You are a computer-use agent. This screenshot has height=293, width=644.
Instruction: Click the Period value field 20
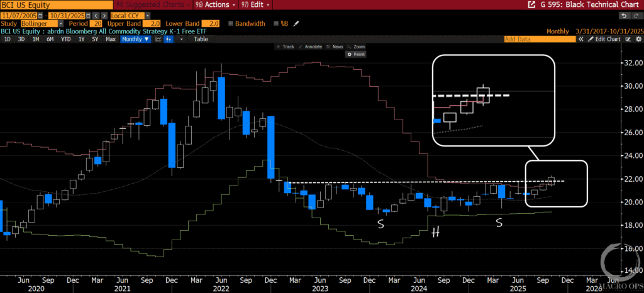coord(96,24)
